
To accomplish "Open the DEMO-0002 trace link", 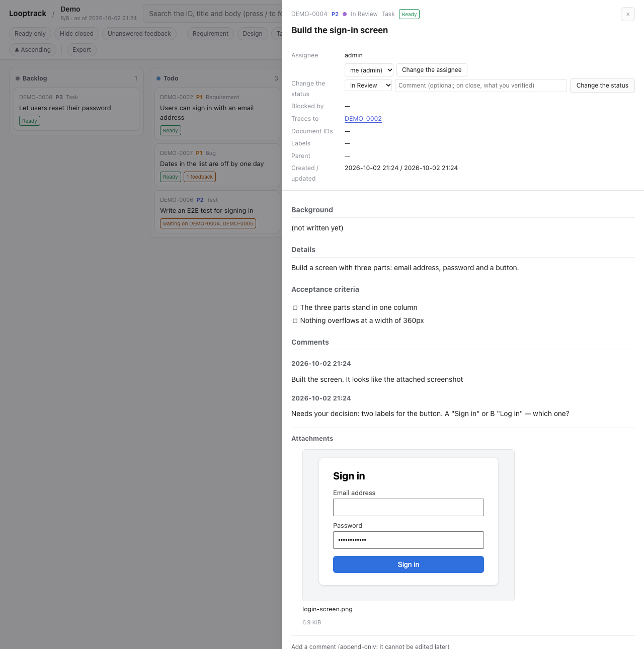I will coord(363,119).
